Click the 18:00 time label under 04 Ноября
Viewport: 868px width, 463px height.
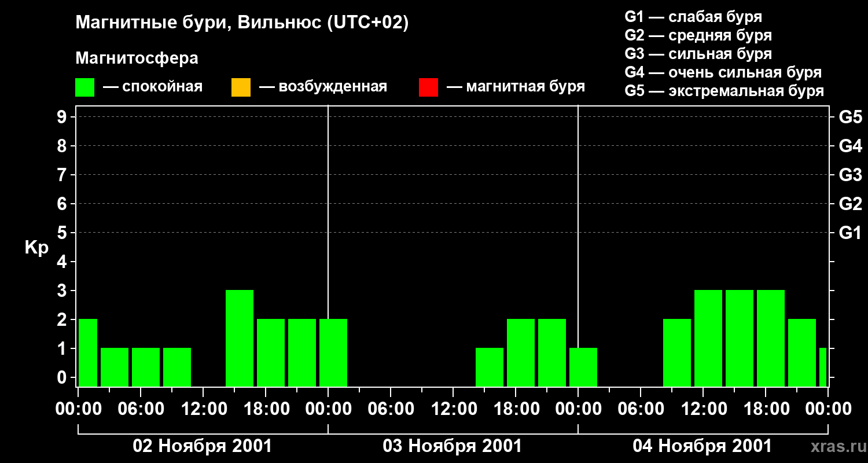click(x=766, y=409)
